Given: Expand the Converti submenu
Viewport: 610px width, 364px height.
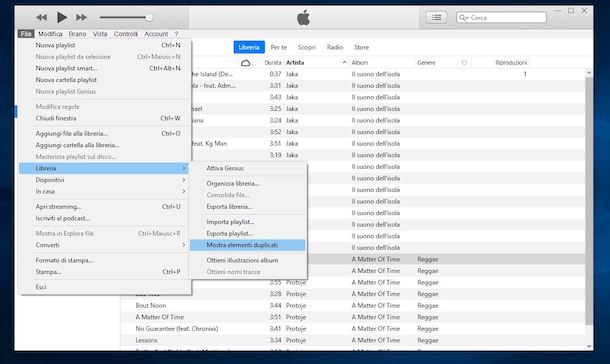Looking at the screenshot, I should (105, 245).
